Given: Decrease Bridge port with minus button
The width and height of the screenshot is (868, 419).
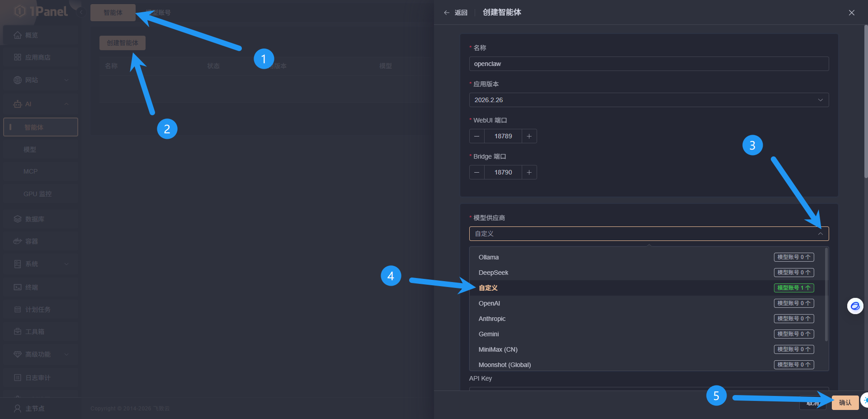Looking at the screenshot, I should click(476, 172).
